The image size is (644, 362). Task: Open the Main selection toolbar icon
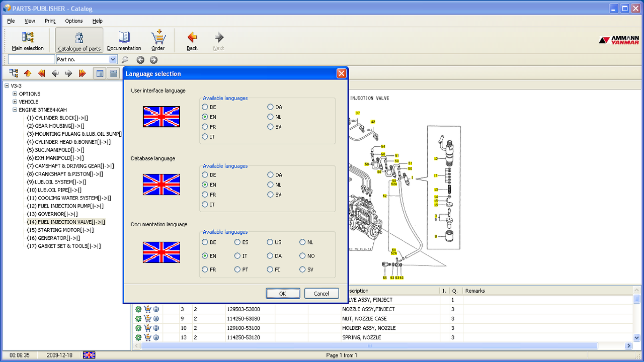click(28, 37)
